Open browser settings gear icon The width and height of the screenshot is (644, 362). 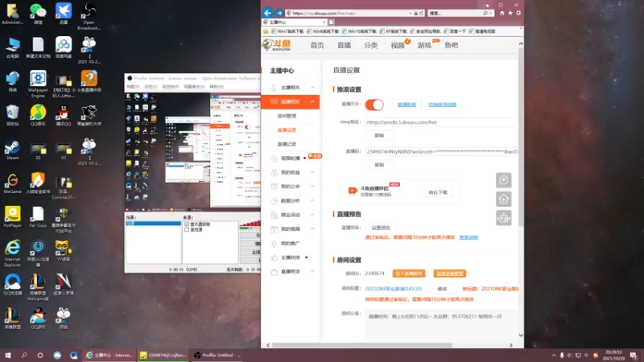tap(518, 13)
